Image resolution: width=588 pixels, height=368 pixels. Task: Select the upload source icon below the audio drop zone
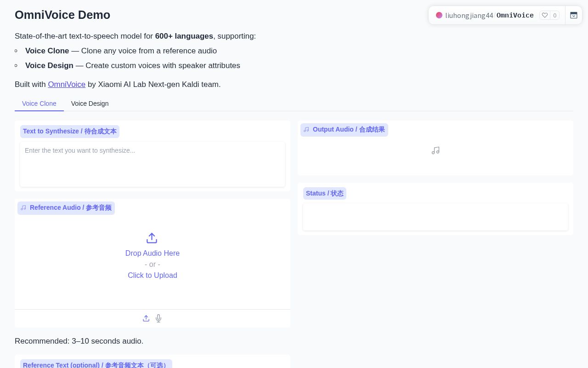point(146,318)
